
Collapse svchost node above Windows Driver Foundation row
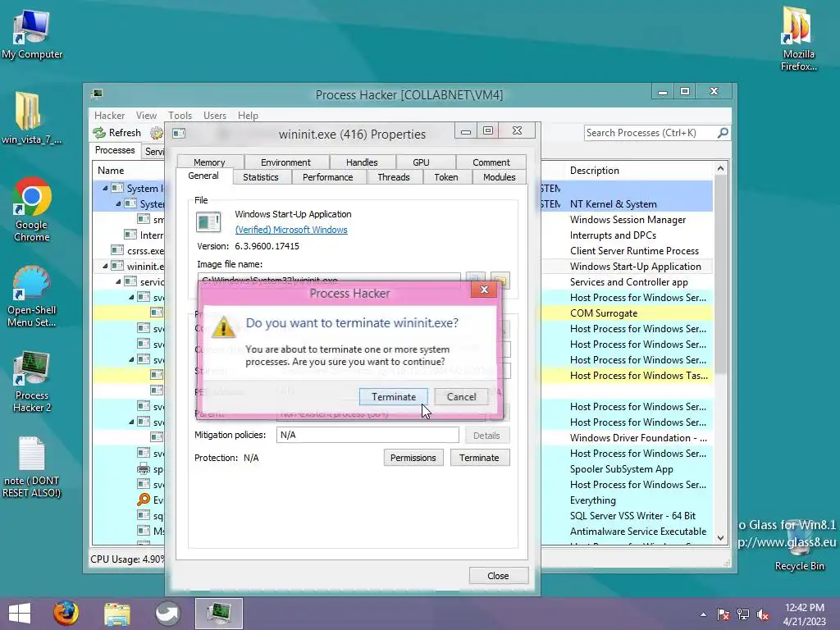click(x=131, y=422)
